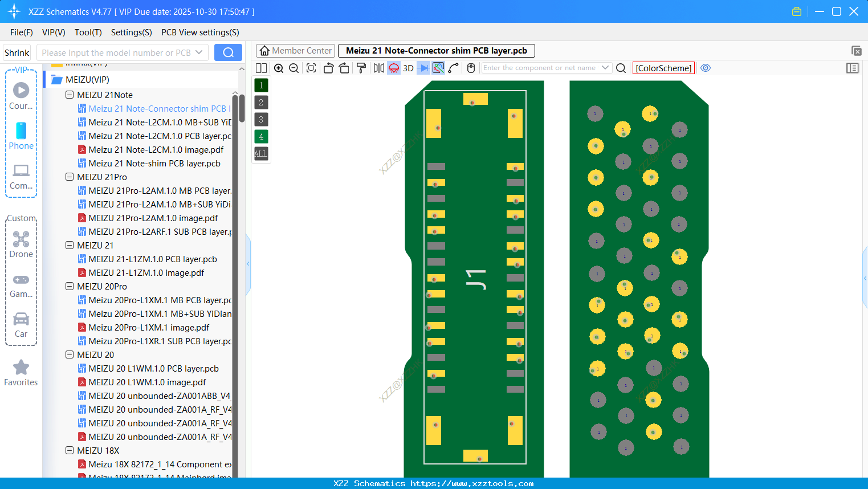Viewport: 868px width, 489px height.
Task: Rotate the PCB counterclockwise
Action: pyautogui.click(x=328, y=68)
